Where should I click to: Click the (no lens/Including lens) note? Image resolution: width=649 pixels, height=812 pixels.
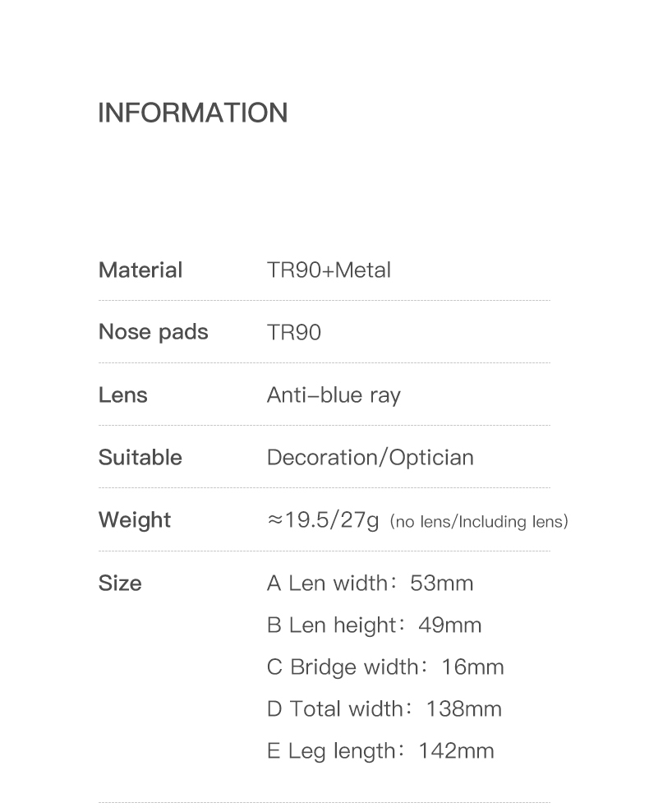pyautogui.click(x=479, y=521)
